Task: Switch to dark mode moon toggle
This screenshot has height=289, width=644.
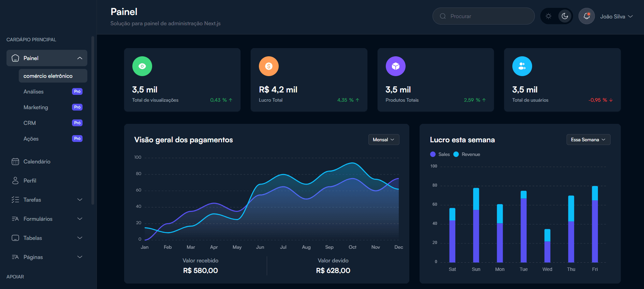Action: pyautogui.click(x=565, y=16)
